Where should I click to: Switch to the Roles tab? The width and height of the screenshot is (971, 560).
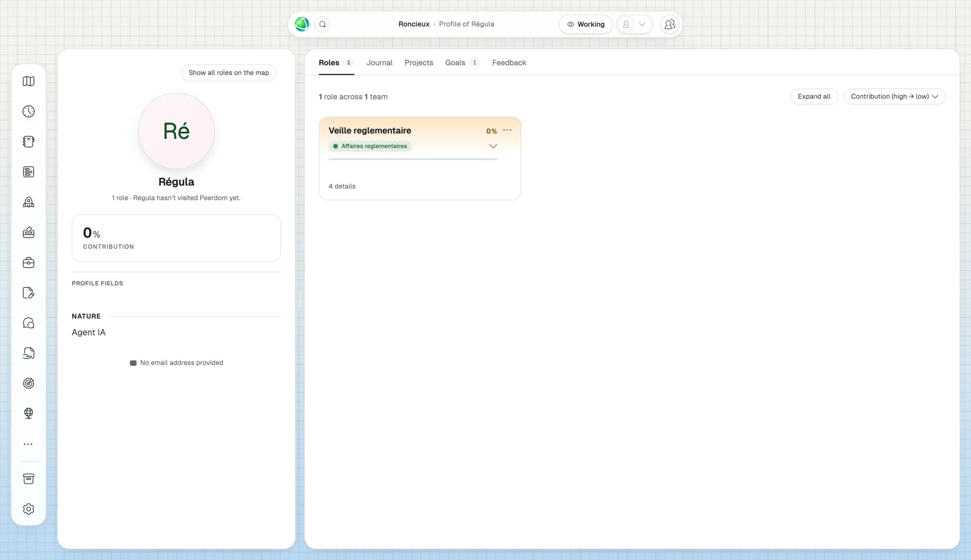coord(336,62)
